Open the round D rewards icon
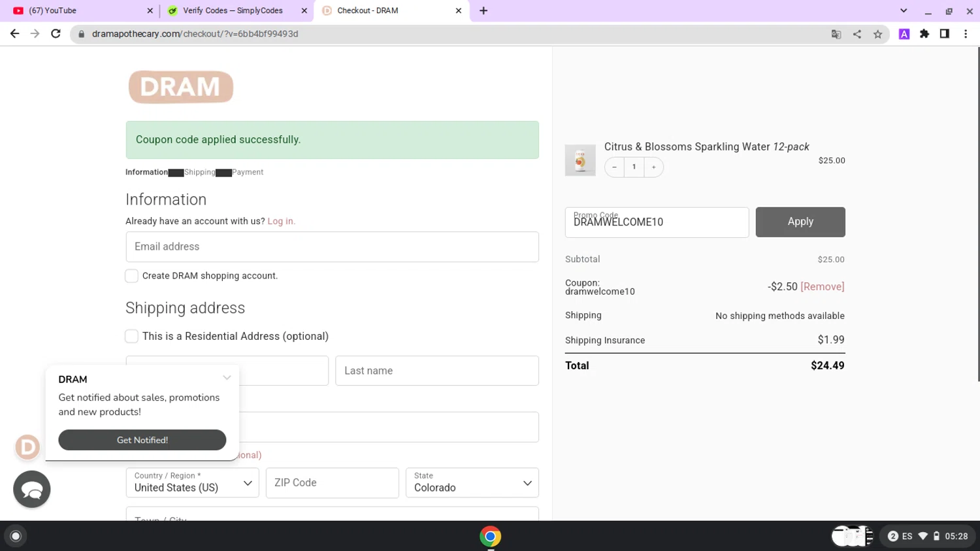Image resolution: width=980 pixels, height=551 pixels. 27,447
